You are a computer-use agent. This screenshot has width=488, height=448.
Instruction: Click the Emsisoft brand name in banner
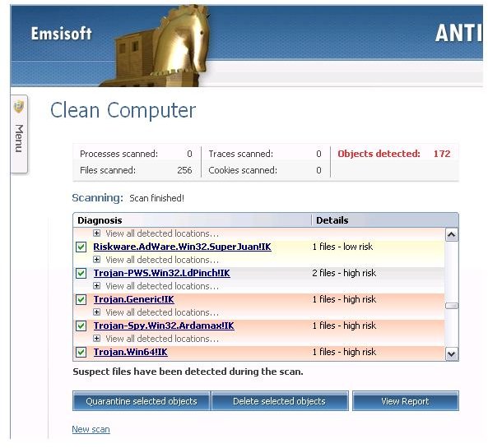[x=62, y=34]
